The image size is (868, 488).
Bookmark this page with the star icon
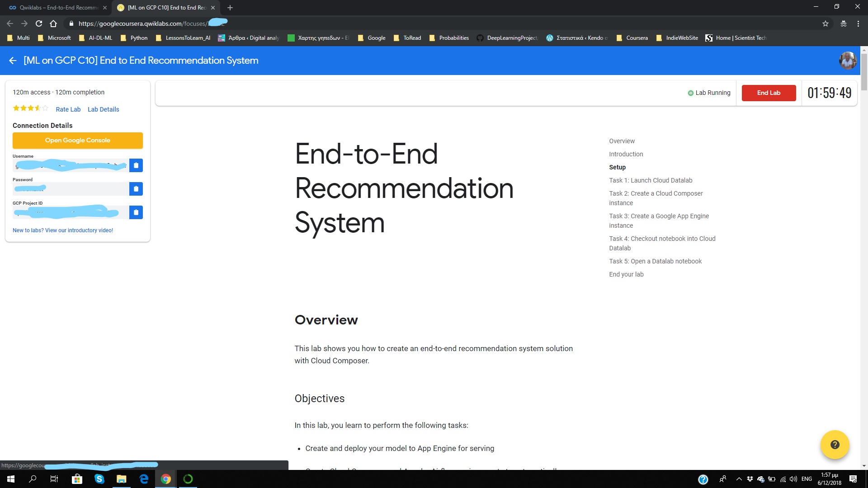click(x=825, y=23)
